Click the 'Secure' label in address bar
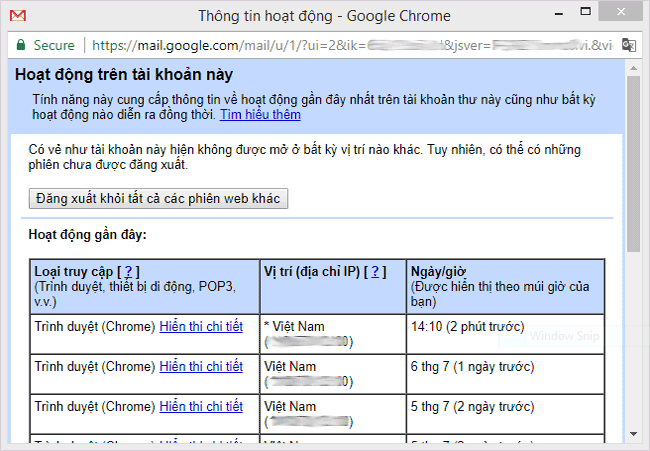The width and height of the screenshot is (650, 451). (x=54, y=45)
